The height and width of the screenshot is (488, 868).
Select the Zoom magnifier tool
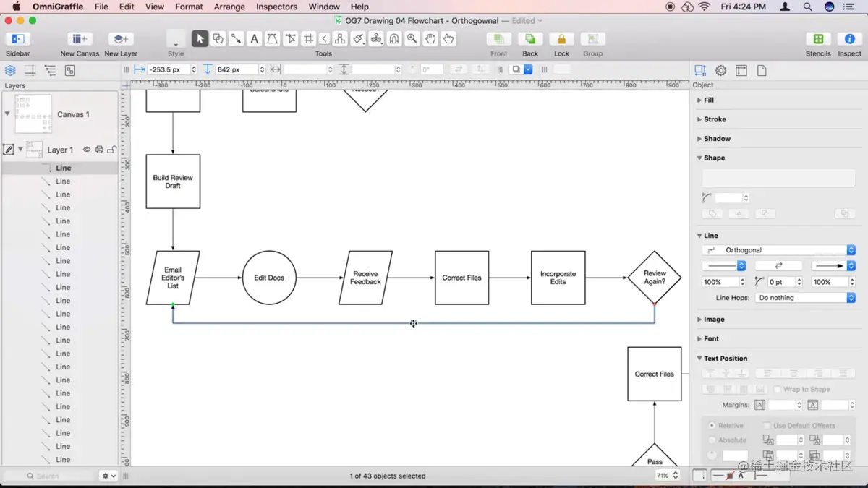[x=412, y=39]
